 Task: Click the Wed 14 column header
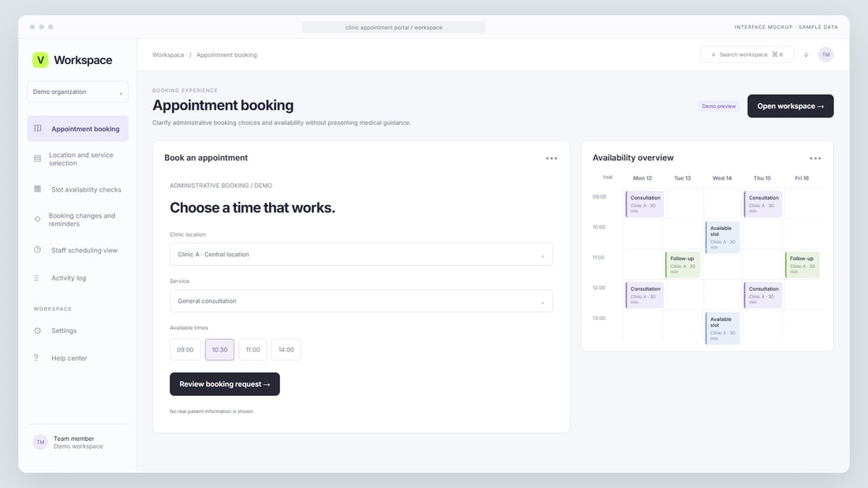(x=722, y=178)
